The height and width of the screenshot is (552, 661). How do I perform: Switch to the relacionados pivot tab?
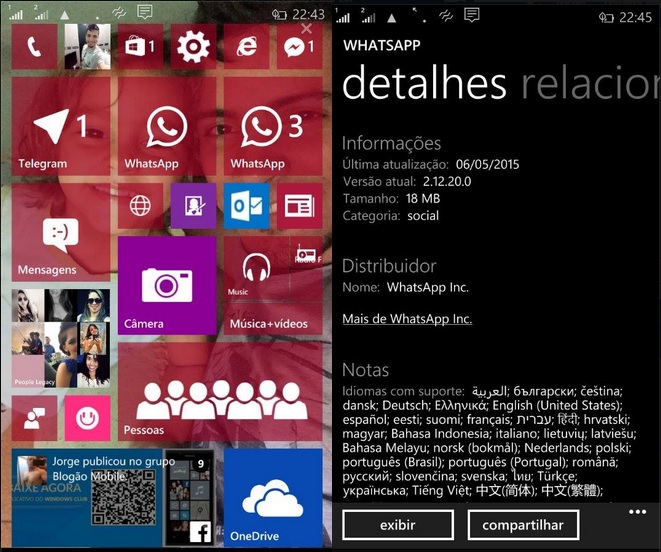click(x=590, y=86)
